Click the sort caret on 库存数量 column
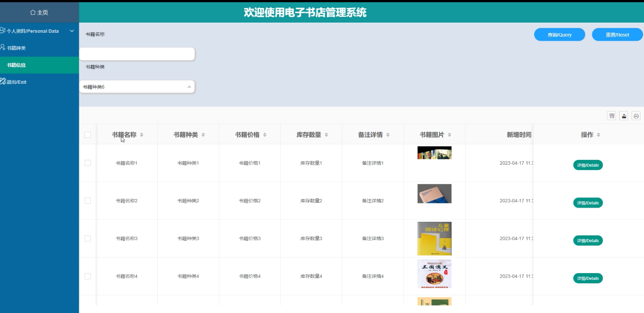Image resolution: width=644 pixels, height=313 pixels. point(326,134)
